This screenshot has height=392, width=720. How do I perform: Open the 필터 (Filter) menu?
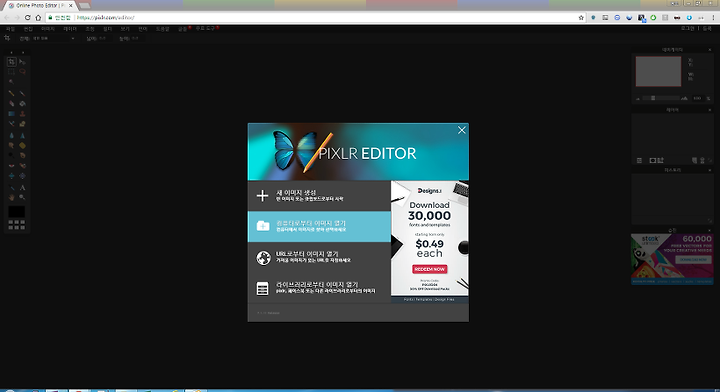(107, 29)
